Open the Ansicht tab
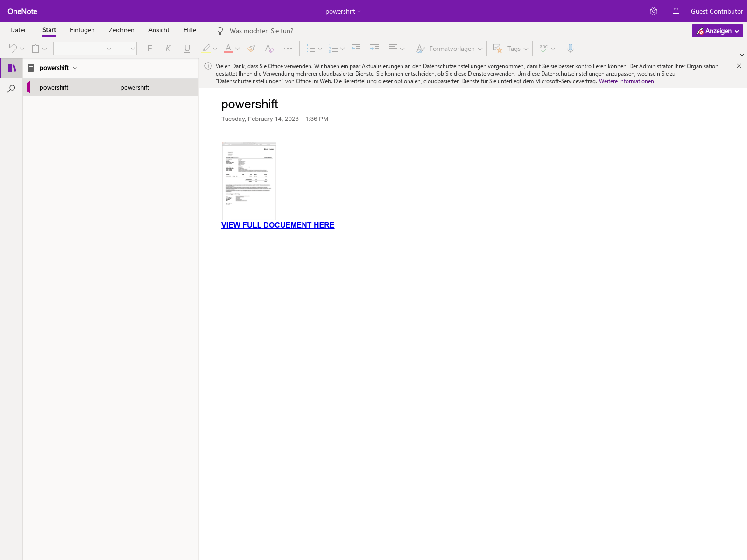747x560 pixels. [x=159, y=30]
